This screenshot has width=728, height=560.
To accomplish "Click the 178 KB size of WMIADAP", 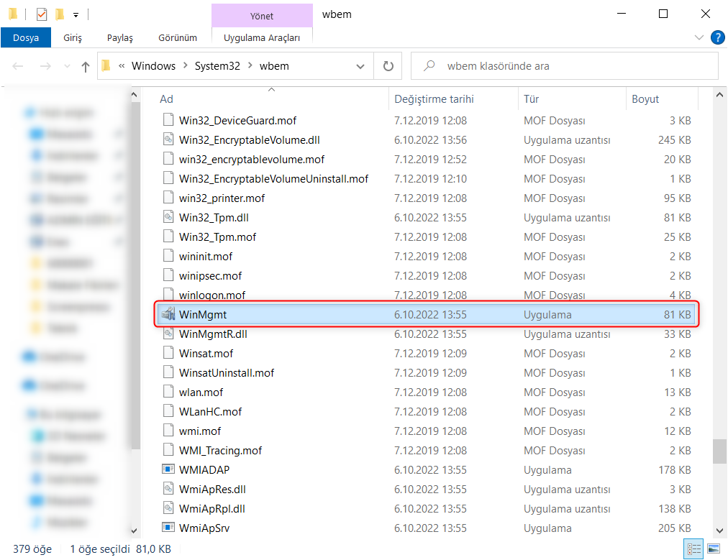I will coord(675,470).
